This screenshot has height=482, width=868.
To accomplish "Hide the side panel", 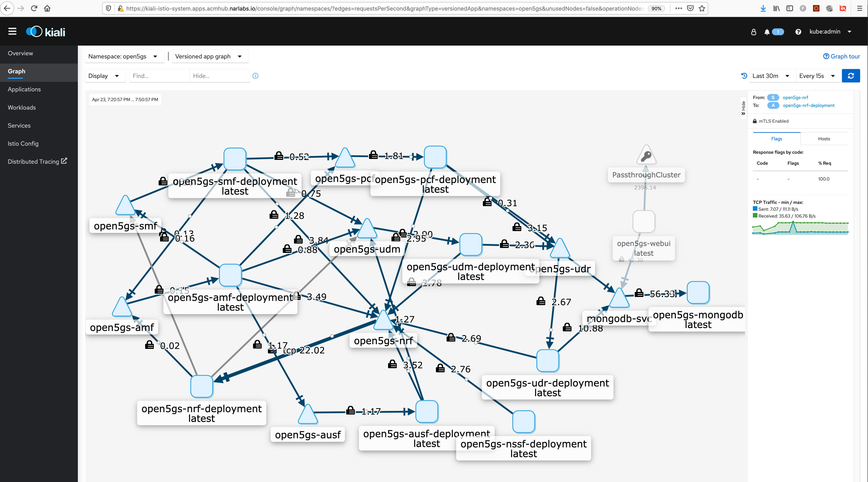I will (743, 108).
